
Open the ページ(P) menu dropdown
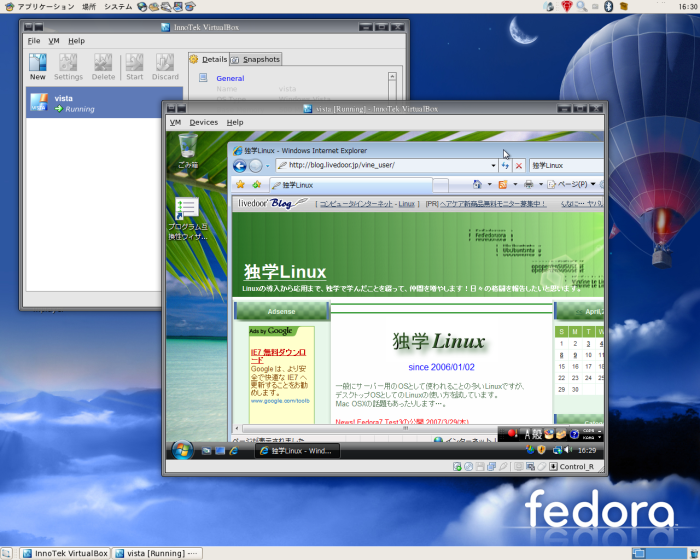click(571, 184)
